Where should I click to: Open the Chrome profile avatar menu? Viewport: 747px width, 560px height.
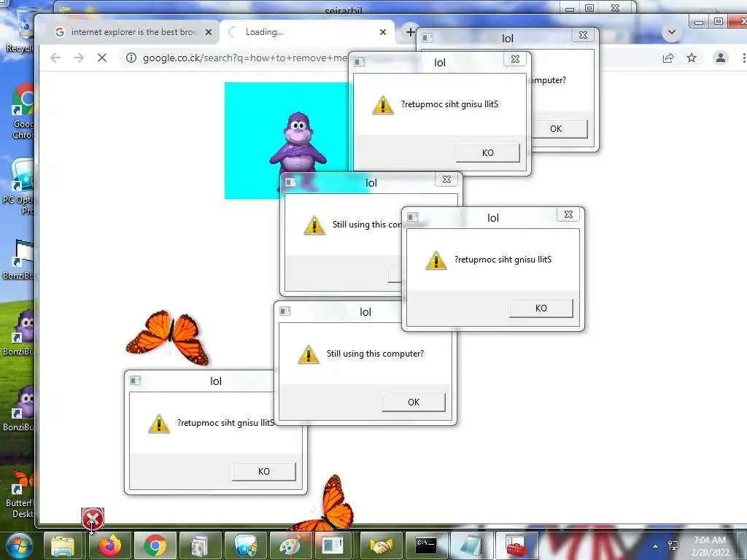tap(720, 58)
